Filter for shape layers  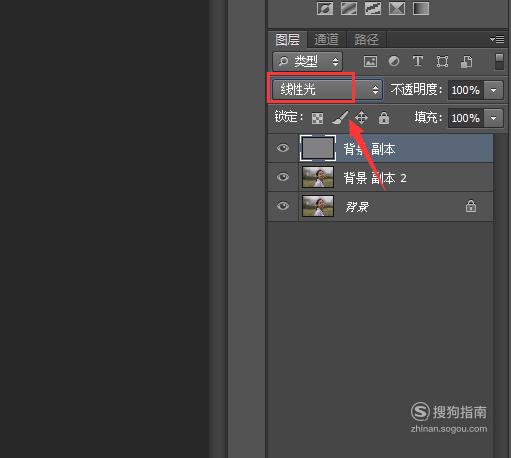[x=442, y=62]
